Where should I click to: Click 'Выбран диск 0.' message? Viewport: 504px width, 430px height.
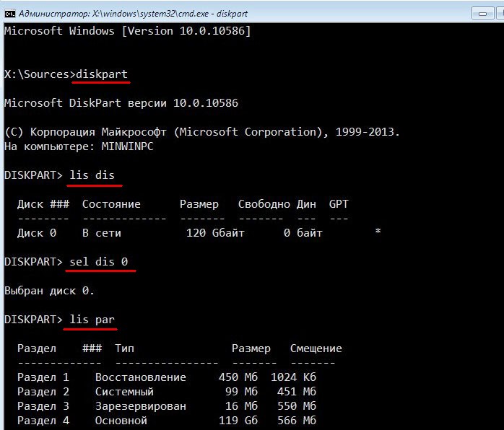[50, 291]
